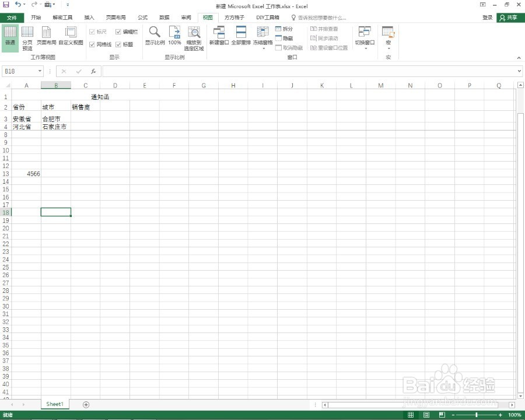The image size is (525, 420).
Task: Click Sign in (登录) link
Action: (x=487, y=17)
